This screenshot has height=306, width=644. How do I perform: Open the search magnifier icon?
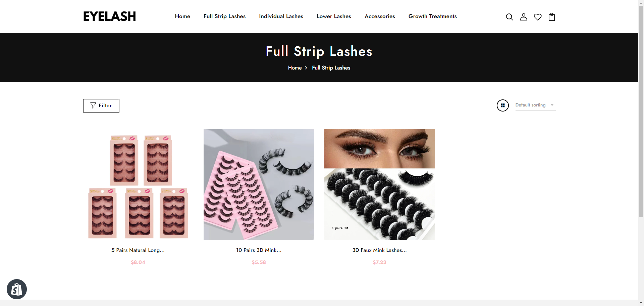click(509, 17)
